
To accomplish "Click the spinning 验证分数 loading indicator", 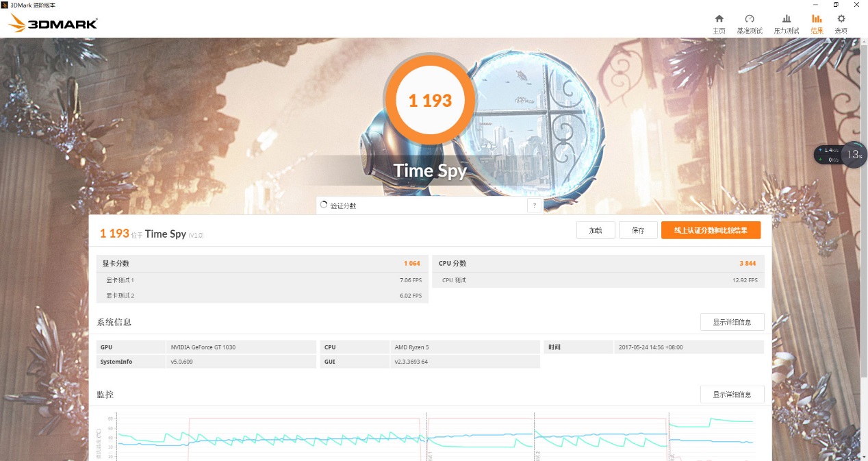I will 324,205.
